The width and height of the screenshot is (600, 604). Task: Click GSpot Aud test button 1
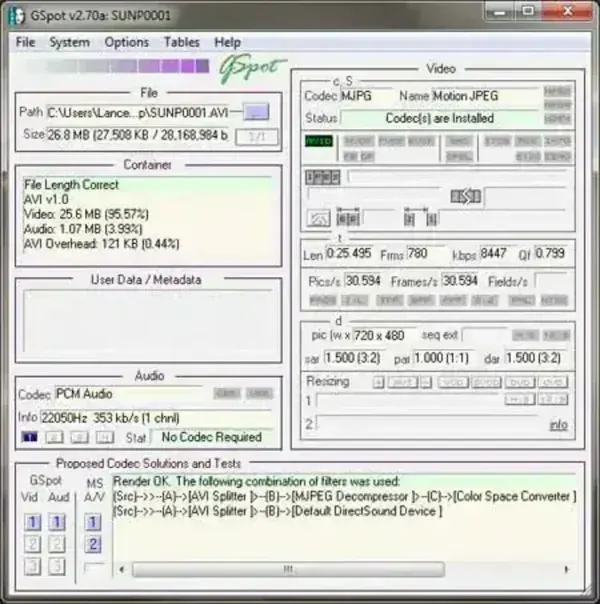pos(57,522)
